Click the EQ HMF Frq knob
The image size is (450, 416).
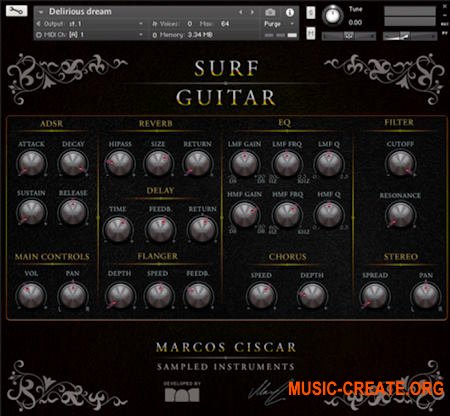point(287,214)
